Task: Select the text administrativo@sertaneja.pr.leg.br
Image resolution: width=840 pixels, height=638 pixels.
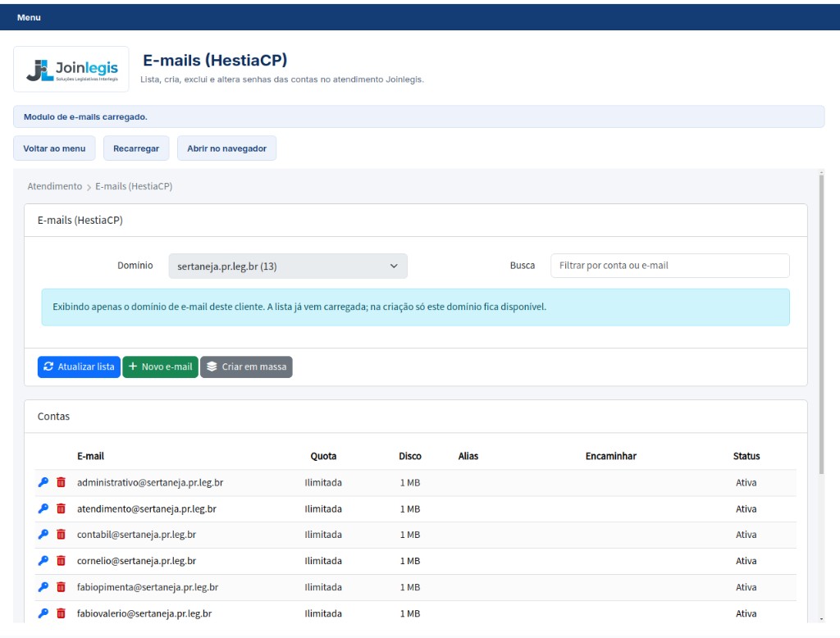Action: (x=150, y=483)
